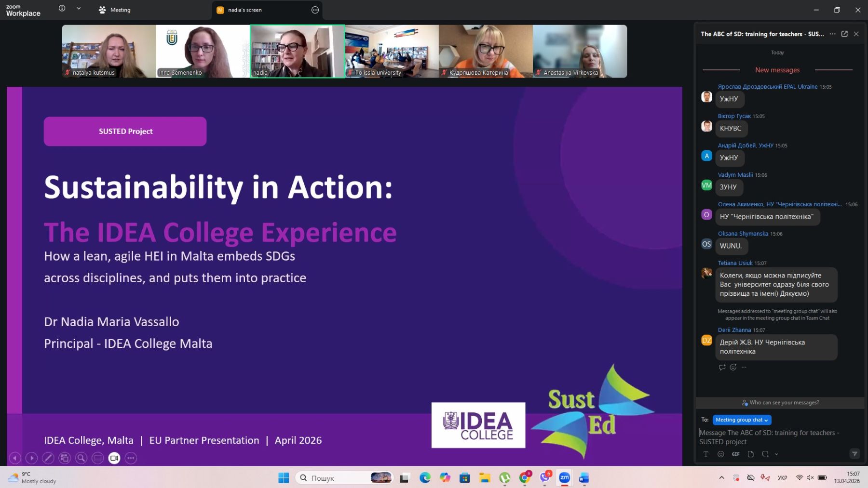Select Anastasiya Virkovska video thumbnail
Screen dimensions: 868x488
tap(580, 51)
